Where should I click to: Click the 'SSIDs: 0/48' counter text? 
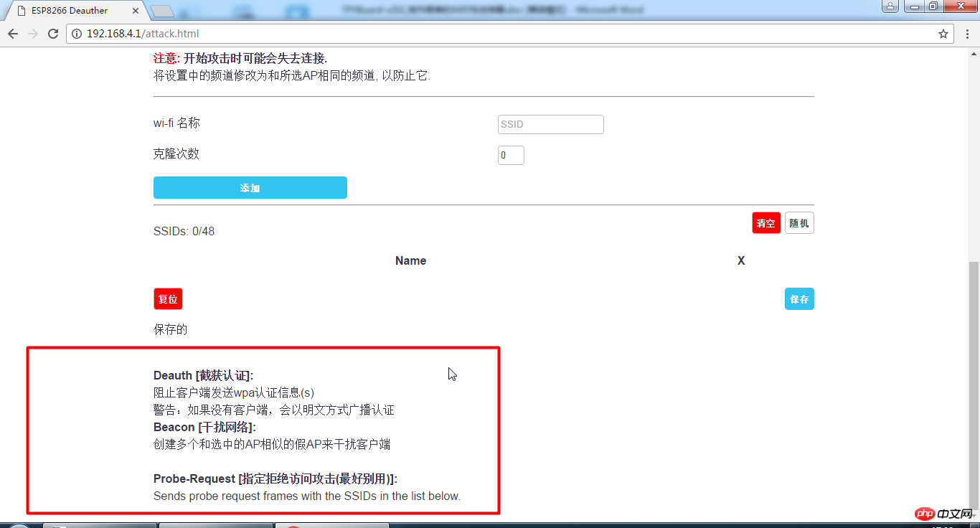(184, 231)
